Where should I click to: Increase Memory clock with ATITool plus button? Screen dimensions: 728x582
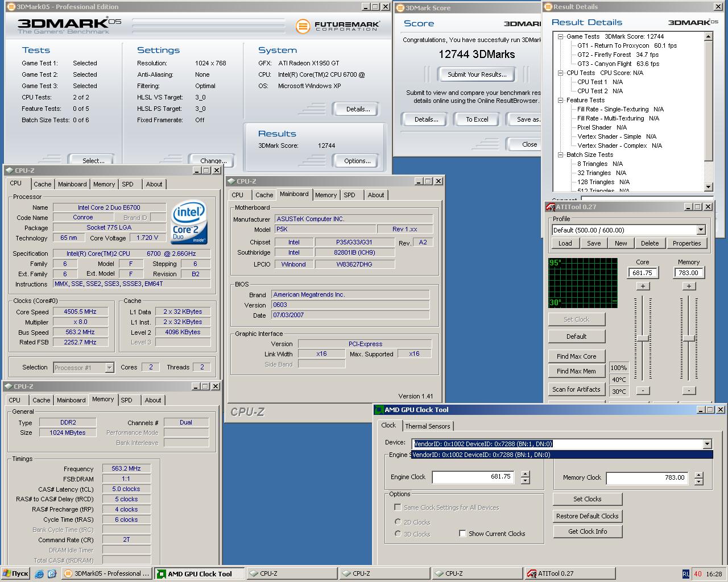[689, 286]
